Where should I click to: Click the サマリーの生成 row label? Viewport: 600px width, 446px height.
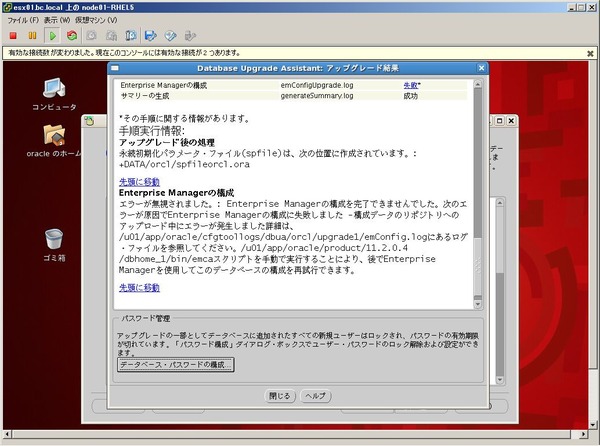click(145, 96)
